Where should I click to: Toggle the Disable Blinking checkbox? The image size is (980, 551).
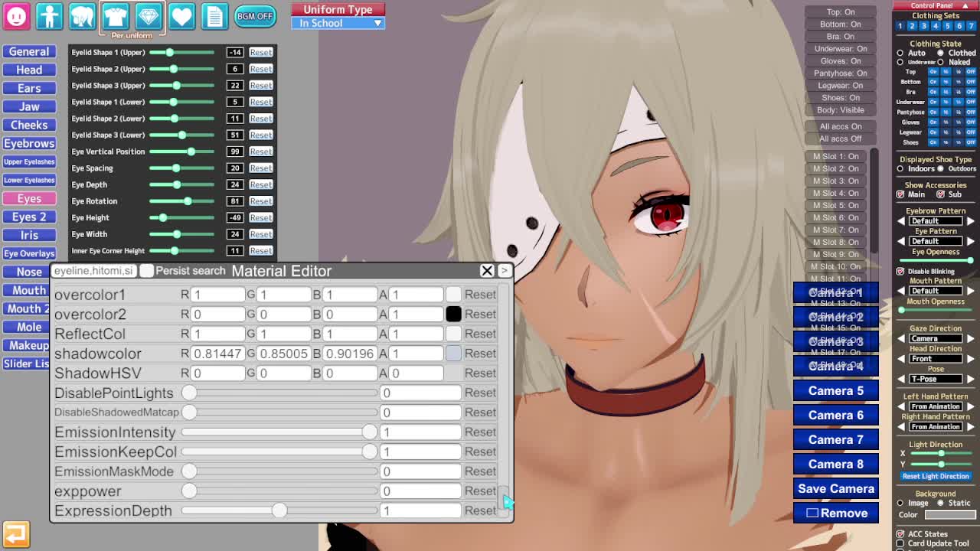tap(900, 271)
